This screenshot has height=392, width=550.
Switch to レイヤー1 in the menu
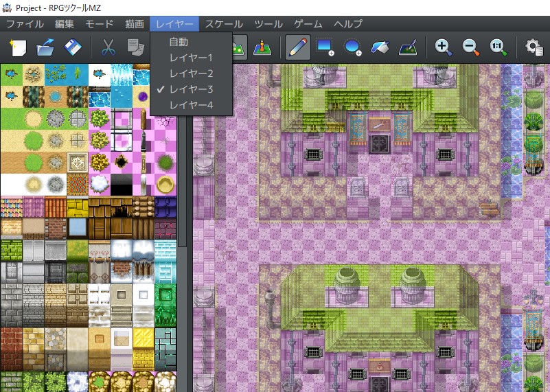[x=191, y=58]
